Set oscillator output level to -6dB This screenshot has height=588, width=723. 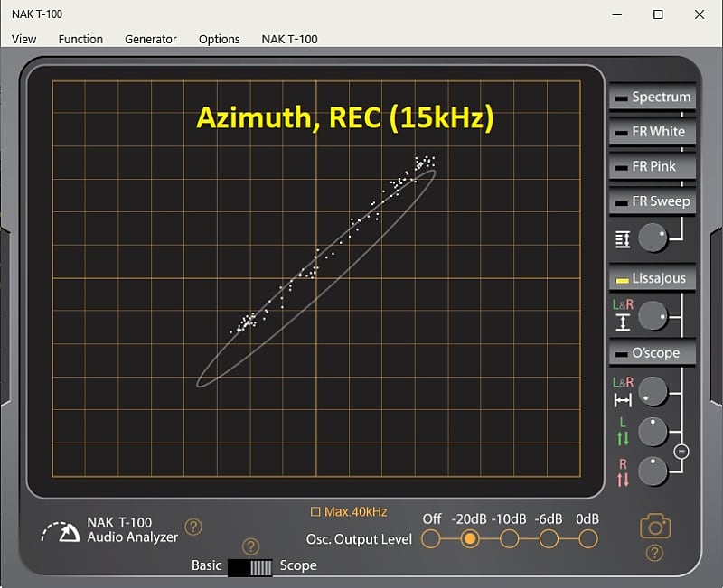[549, 538]
